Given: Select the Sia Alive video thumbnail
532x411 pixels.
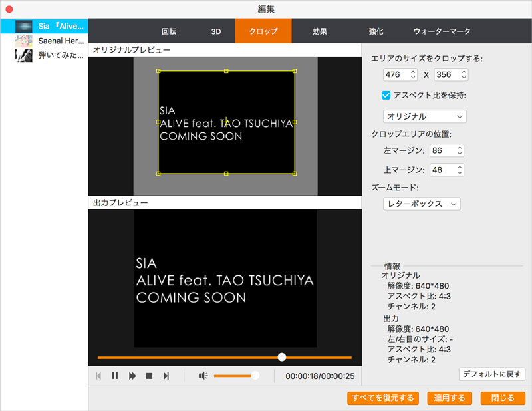Looking at the screenshot, I should 24,26.
